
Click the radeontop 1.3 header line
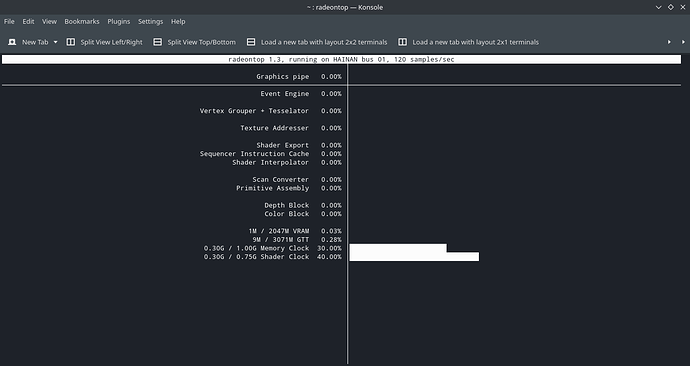[341, 59]
